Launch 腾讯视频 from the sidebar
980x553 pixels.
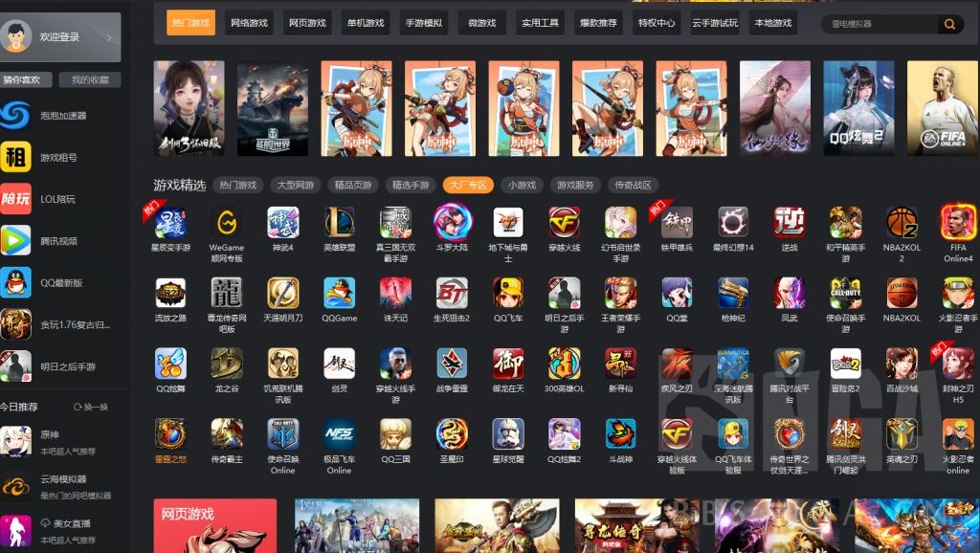[60, 241]
